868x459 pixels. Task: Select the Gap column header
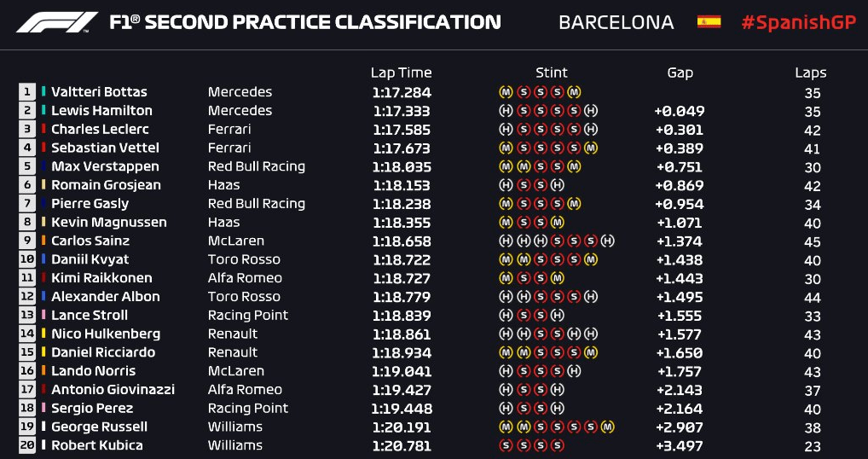(x=680, y=73)
